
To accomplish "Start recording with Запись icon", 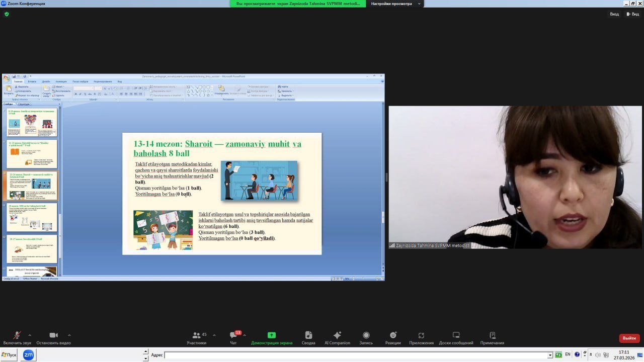I will tap(366, 335).
